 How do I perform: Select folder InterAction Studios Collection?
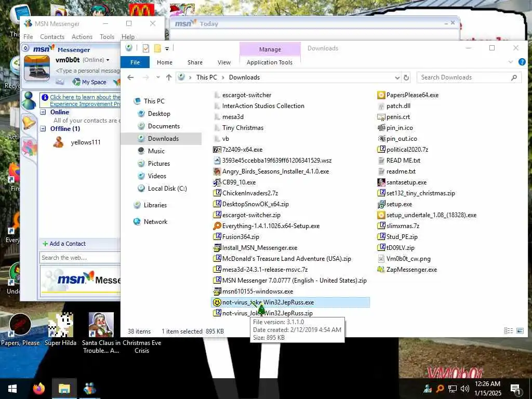(x=263, y=106)
